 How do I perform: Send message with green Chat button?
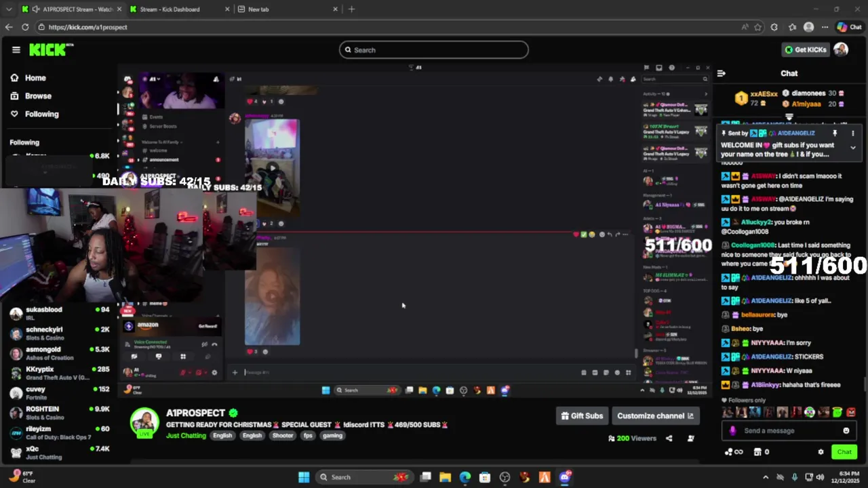[x=844, y=452]
